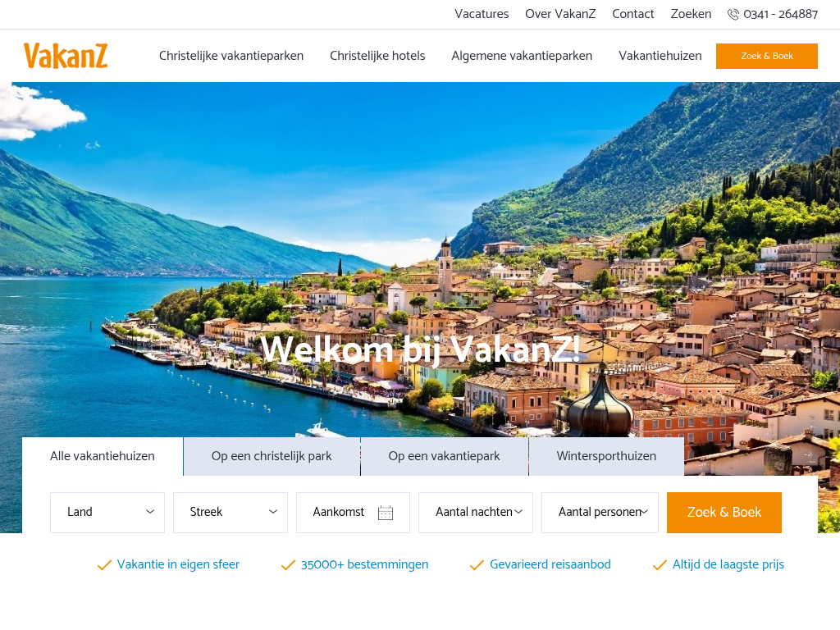Image resolution: width=840 pixels, height=630 pixels.
Task: Open the Aantal nachten dropdown
Action: pyautogui.click(x=476, y=513)
